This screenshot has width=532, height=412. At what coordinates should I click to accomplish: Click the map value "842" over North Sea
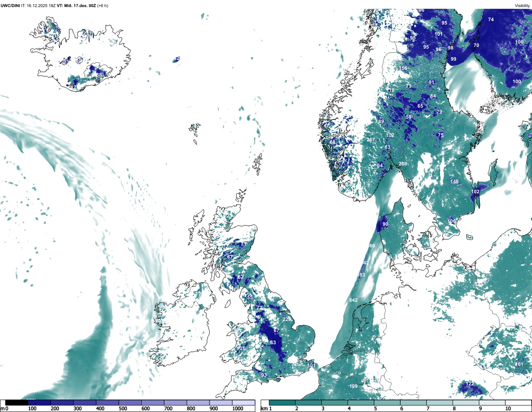pyautogui.click(x=353, y=300)
